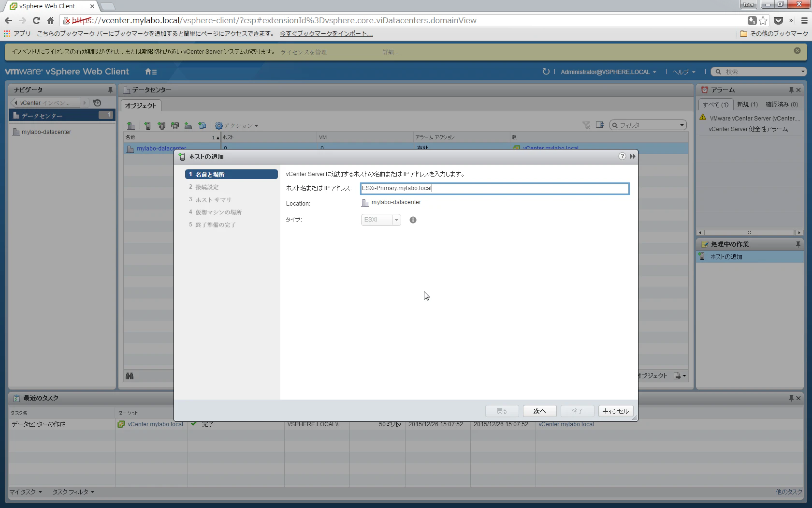This screenshot has height=508, width=812.
Task: Click the Name column header to sort
Action: click(172, 137)
